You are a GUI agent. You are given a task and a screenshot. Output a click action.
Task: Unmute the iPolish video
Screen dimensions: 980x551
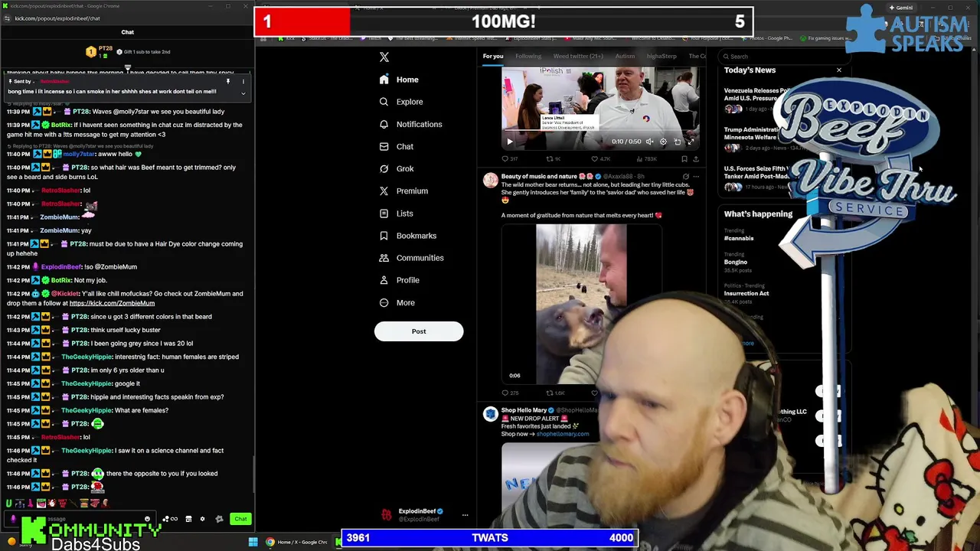click(649, 142)
